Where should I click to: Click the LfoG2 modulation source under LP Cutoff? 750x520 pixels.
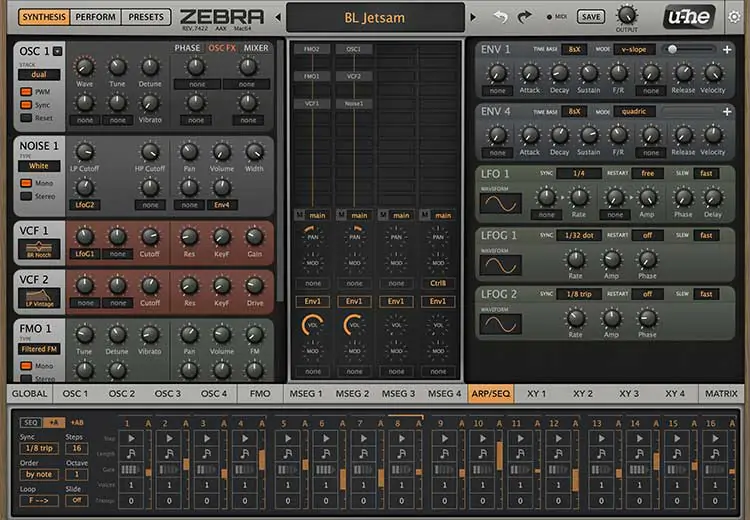[85, 205]
